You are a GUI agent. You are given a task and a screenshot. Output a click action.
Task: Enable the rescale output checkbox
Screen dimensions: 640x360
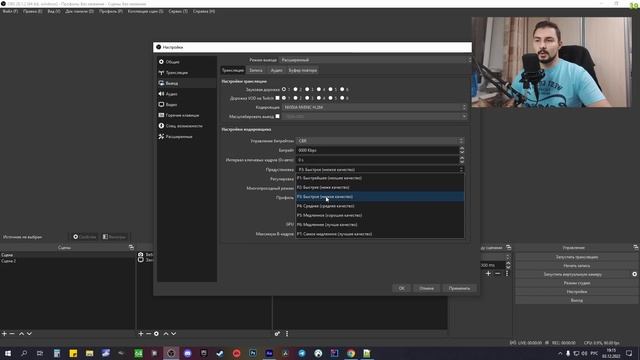point(278,116)
